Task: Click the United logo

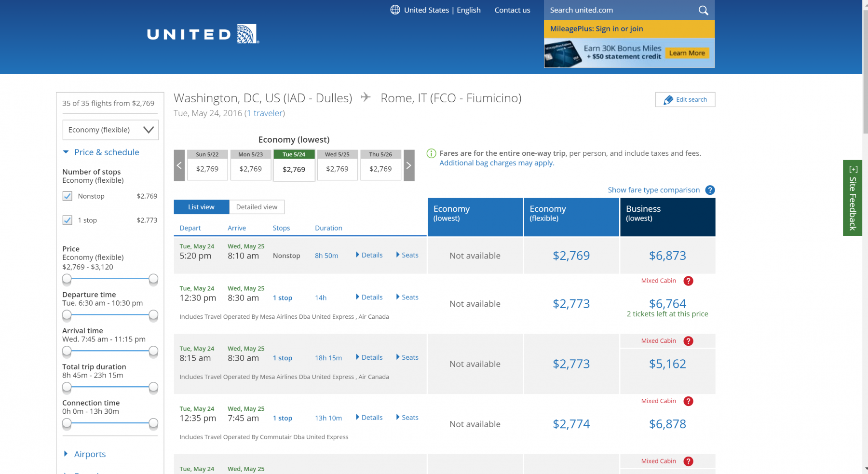Action: click(x=203, y=34)
